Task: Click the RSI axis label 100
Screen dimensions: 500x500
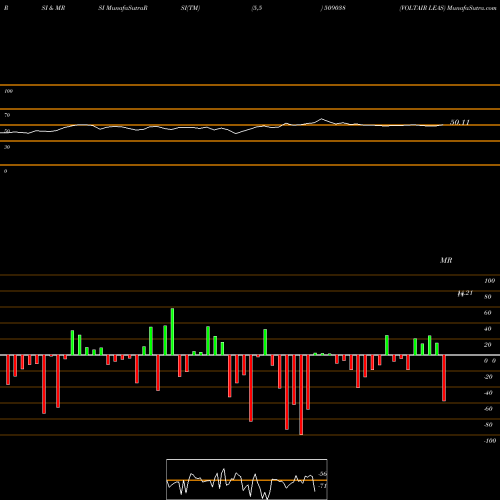Action: (x=8, y=91)
